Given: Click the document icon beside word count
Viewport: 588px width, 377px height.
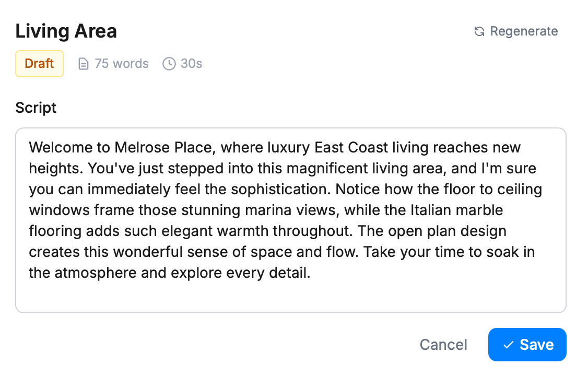Looking at the screenshot, I should 83,64.
